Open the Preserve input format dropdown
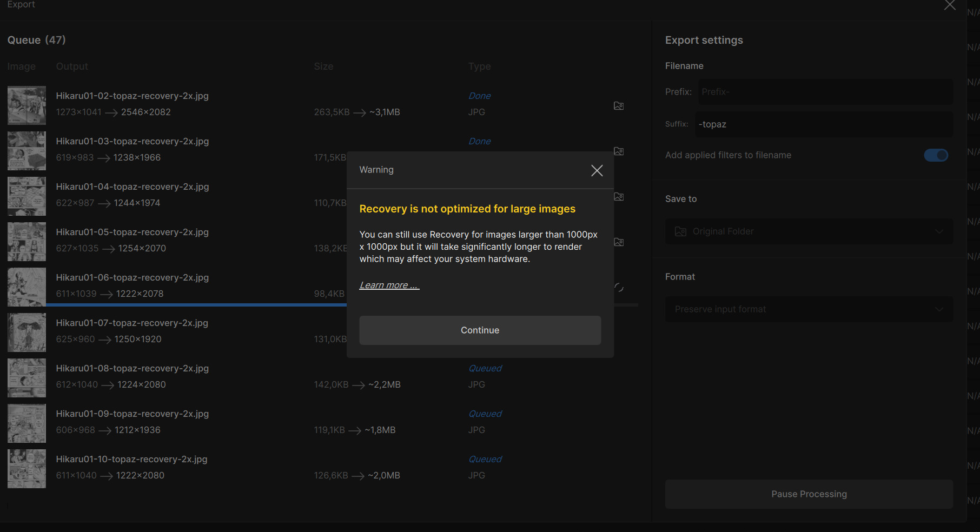 [809, 309]
